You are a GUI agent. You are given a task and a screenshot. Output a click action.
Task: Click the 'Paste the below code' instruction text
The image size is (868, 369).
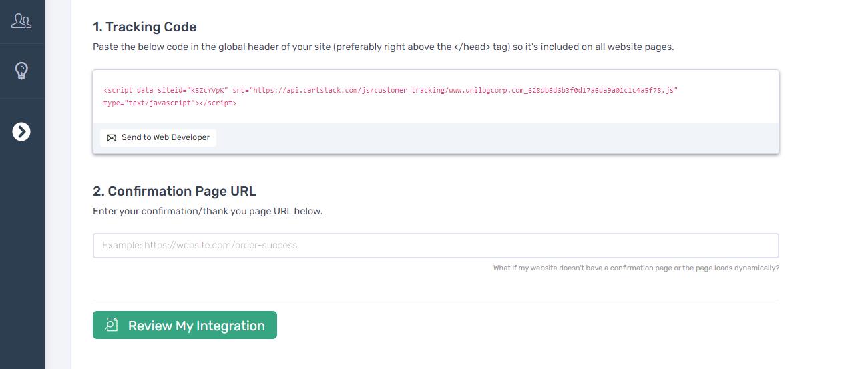[x=383, y=47]
